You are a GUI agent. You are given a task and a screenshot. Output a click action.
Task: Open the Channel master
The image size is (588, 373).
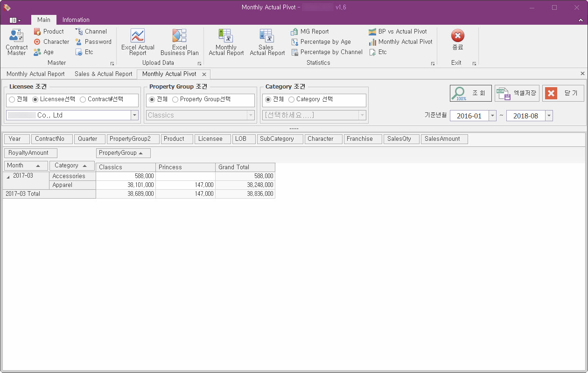coord(91,31)
